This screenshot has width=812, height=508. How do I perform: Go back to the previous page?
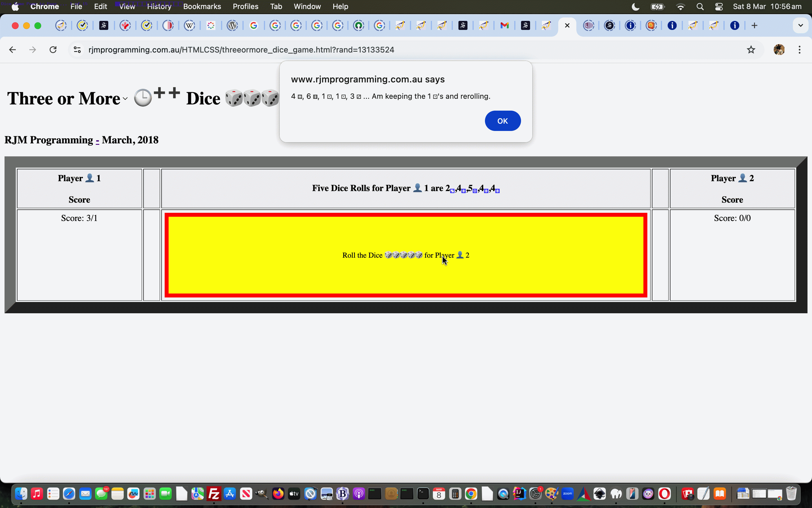click(12, 50)
